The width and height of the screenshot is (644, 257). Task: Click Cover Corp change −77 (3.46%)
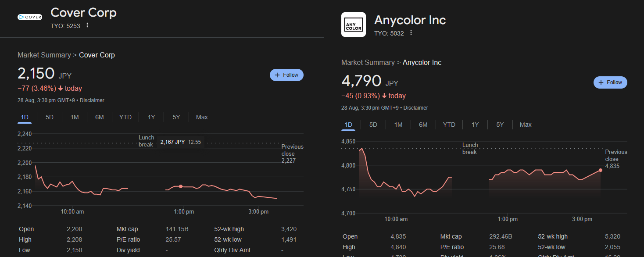point(37,88)
